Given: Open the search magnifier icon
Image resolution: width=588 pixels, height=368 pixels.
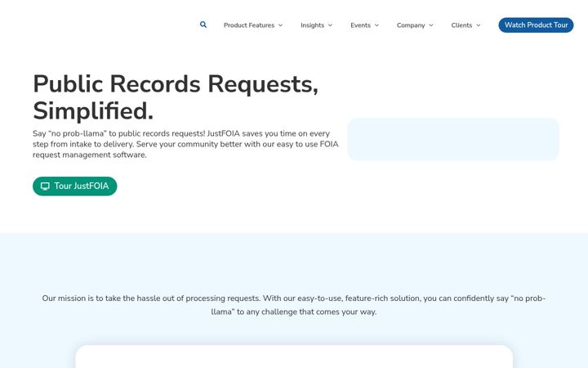Looking at the screenshot, I should [203, 25].
